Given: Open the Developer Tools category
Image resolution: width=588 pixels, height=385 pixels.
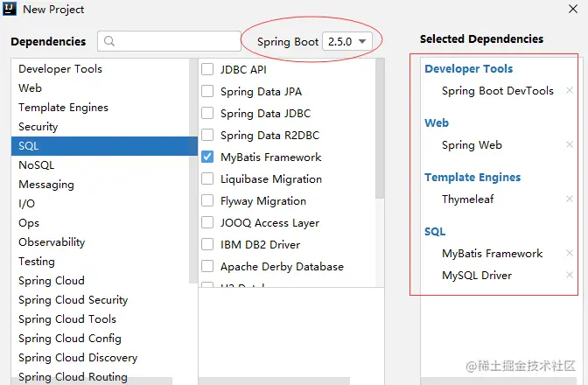Looking at the screenshot, I should coord(59,69).
